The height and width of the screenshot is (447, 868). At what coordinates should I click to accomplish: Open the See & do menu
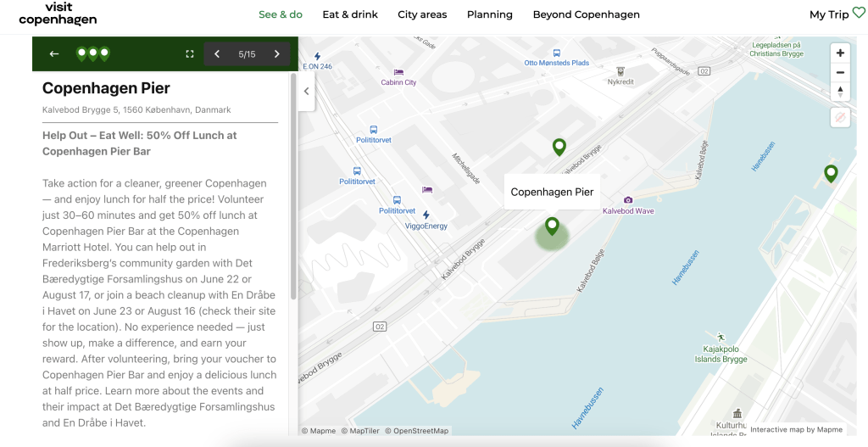point(280,14)
